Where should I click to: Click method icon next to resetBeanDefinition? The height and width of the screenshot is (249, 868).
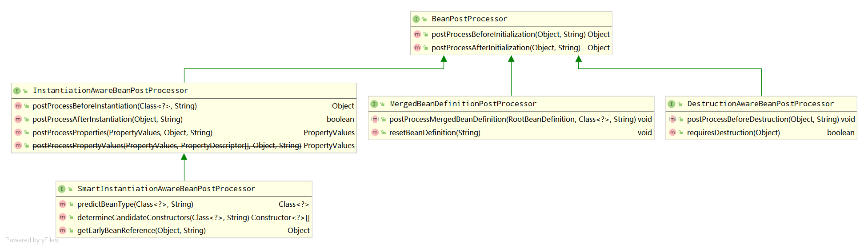click(375, 133)
